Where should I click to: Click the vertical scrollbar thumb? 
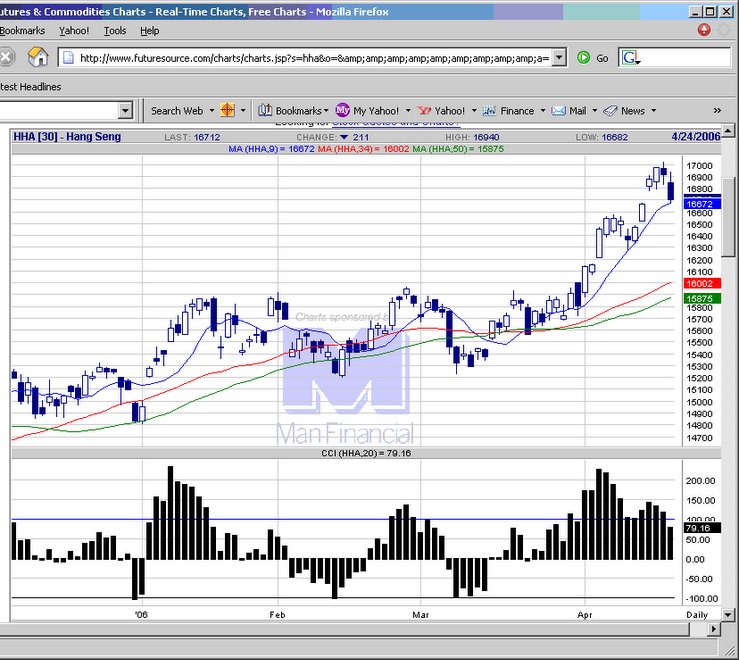[728, 217]
